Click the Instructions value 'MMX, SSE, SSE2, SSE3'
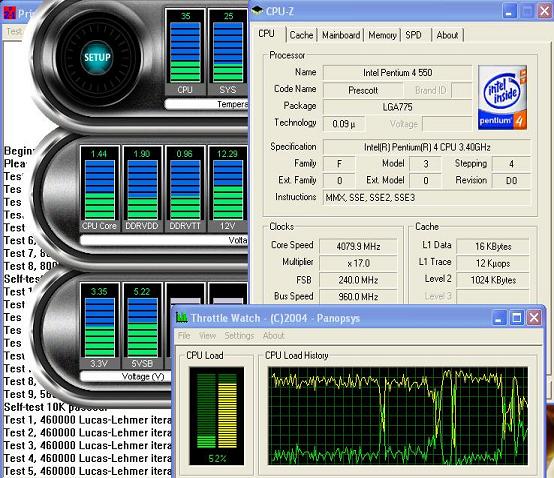This screenshot has height=478, width=554. (427, 197)
